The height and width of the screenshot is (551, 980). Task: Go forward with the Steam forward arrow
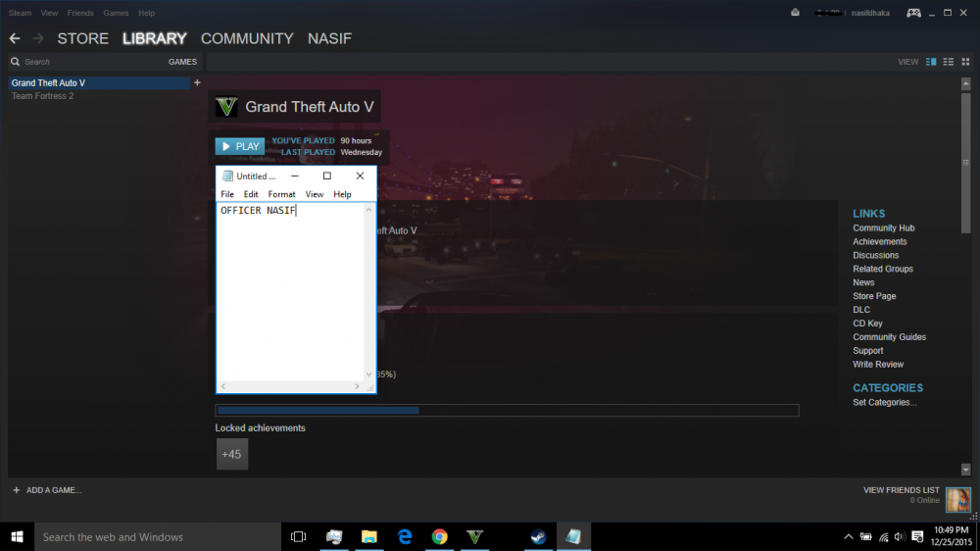38,39
